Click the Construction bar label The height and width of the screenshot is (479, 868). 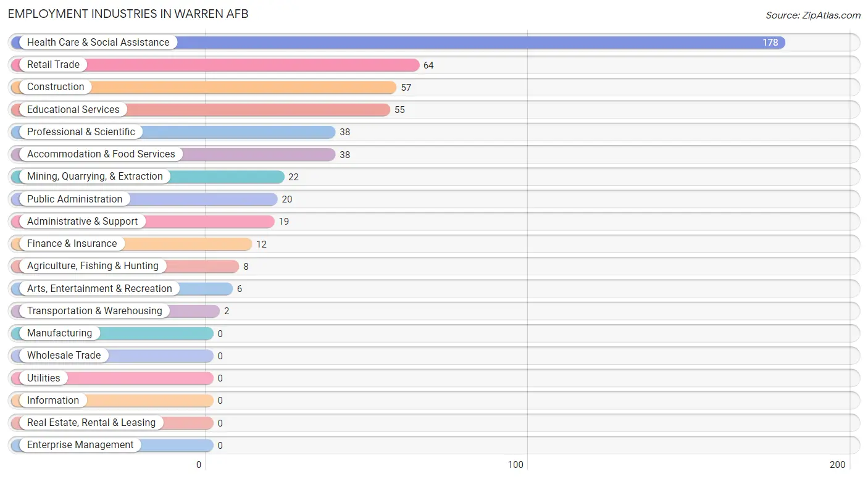pyautogui.click(x=56, y=87)
